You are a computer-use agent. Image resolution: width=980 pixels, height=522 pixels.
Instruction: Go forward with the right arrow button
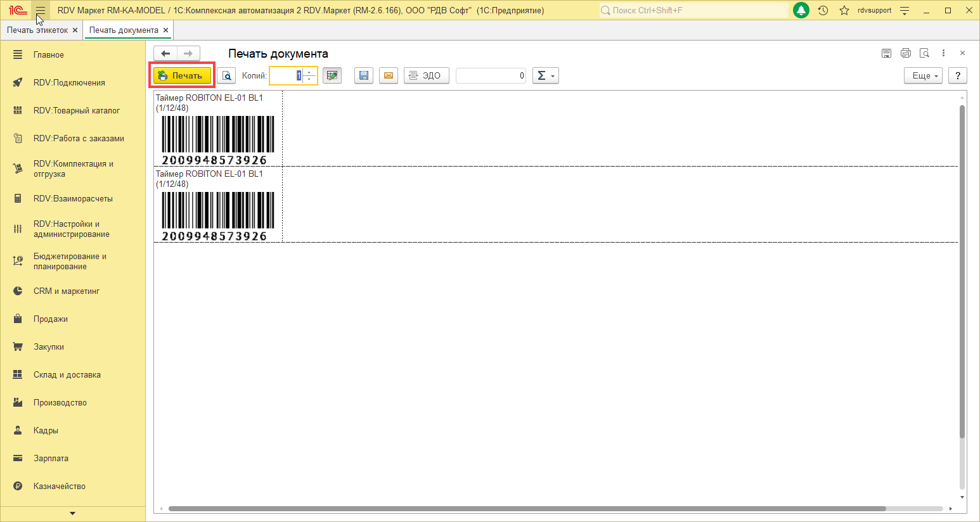point(188,53)
